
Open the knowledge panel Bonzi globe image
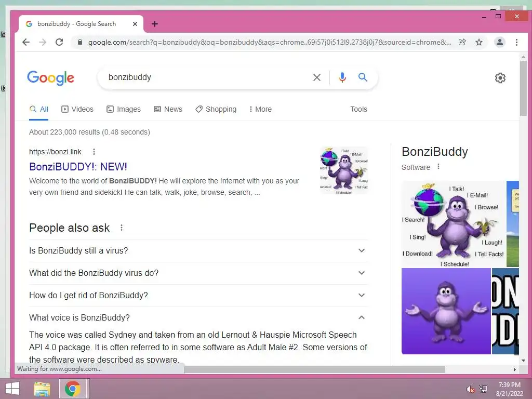coord(454,224)
